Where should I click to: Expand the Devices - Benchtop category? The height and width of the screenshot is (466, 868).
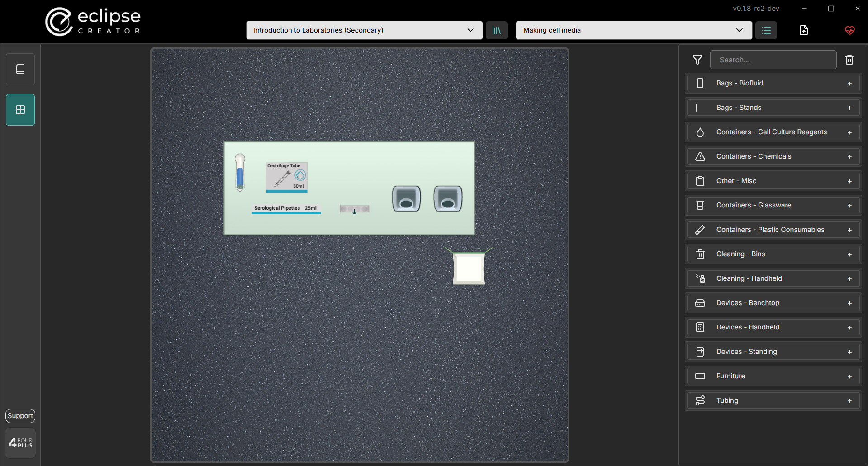pyautogui.click(x=849, y=303)
